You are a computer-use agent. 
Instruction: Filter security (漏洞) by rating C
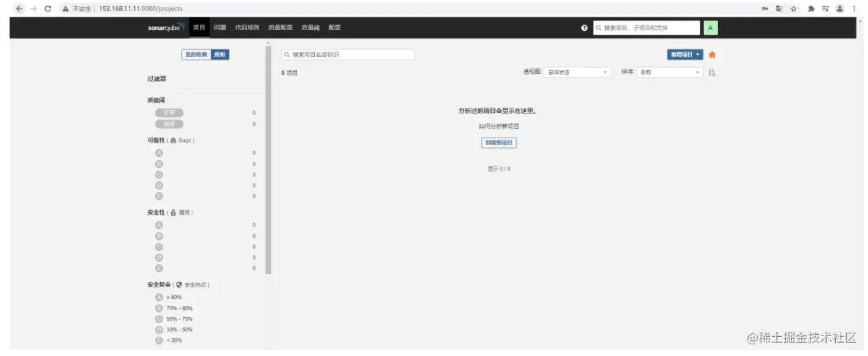(x=159, y=246)
